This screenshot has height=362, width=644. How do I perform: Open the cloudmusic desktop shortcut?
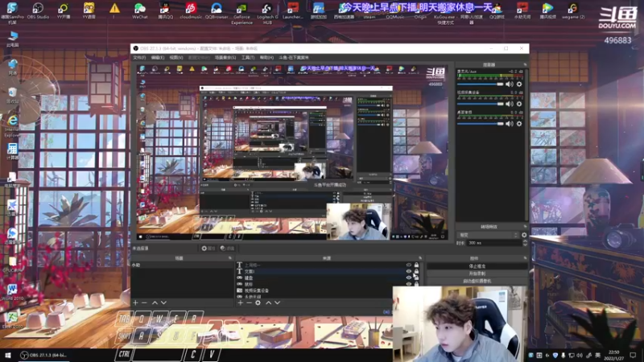[x=191, y=10]
